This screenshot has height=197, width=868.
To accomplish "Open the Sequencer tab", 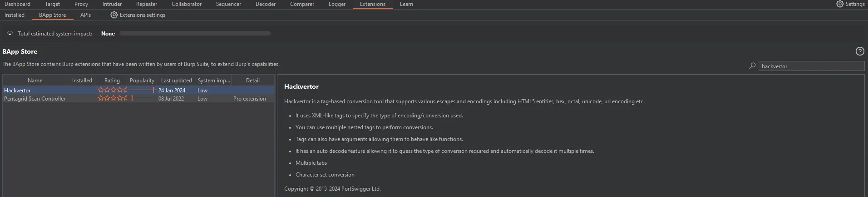I will point(228,4).
